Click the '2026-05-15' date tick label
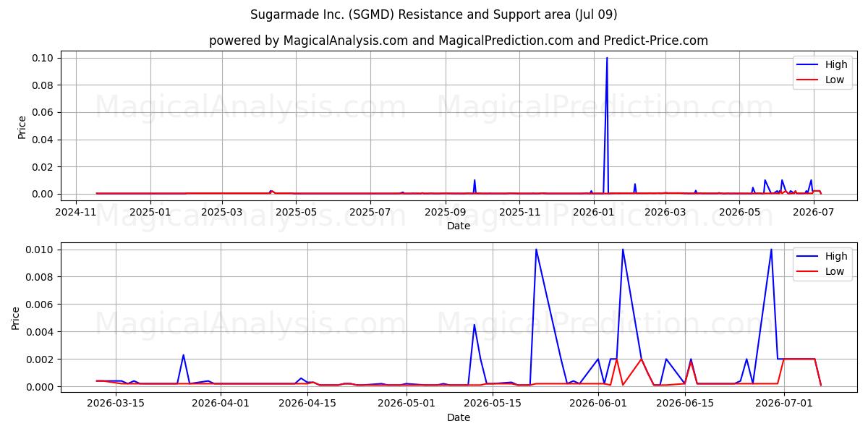 [x=493, y=404]
